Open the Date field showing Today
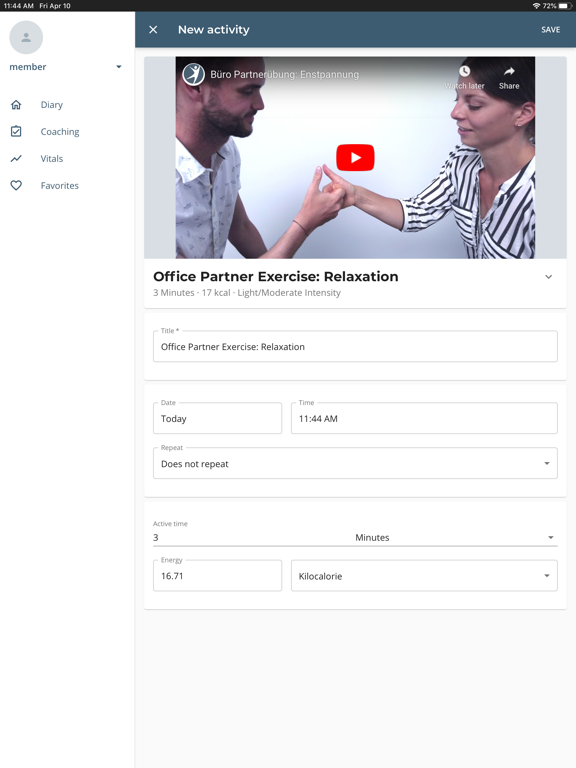The height and width of the screenshot is (768, 576). point(217,418)
